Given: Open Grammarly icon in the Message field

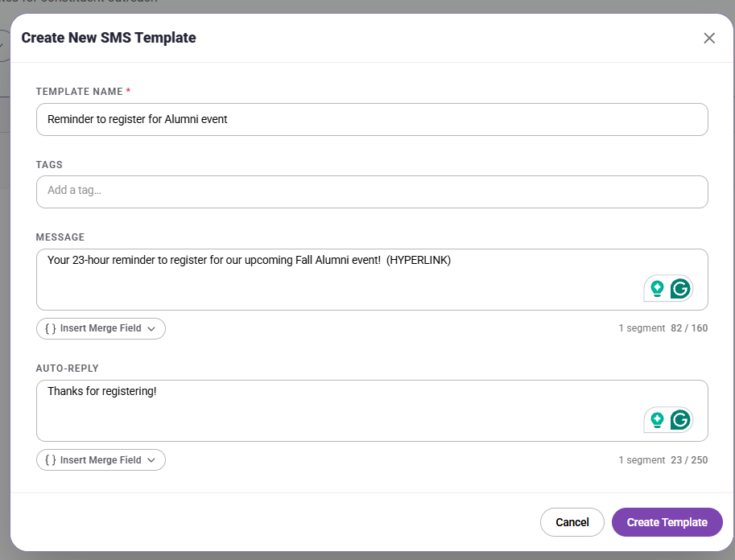Looking at the screenshot, I should 680,289.
